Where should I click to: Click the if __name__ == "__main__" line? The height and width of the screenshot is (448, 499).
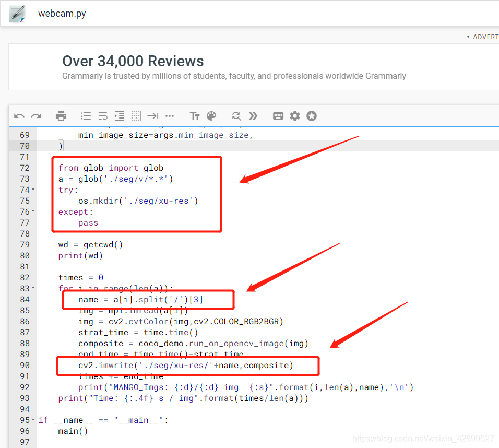103,420
